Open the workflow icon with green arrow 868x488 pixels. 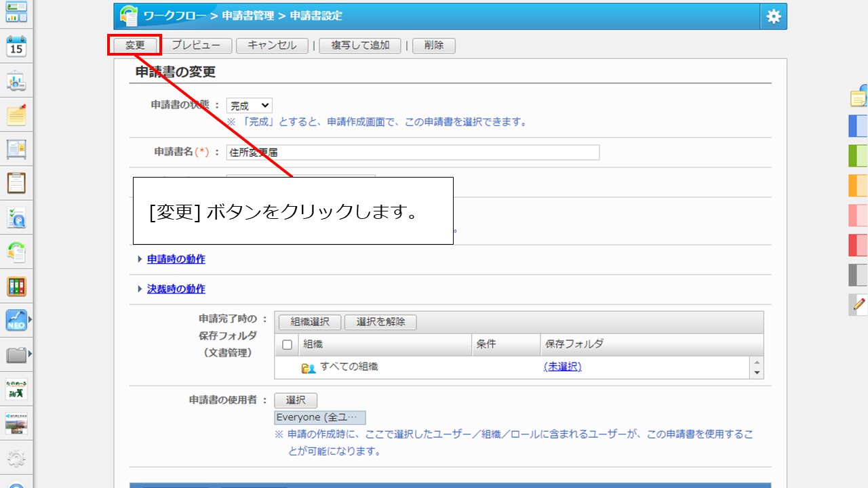point(16,252)
